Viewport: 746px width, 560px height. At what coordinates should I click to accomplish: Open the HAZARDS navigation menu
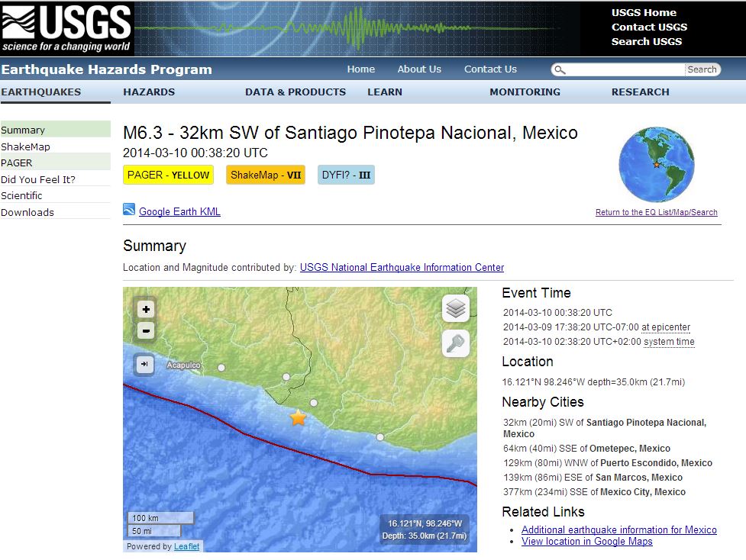click(149, 92)
